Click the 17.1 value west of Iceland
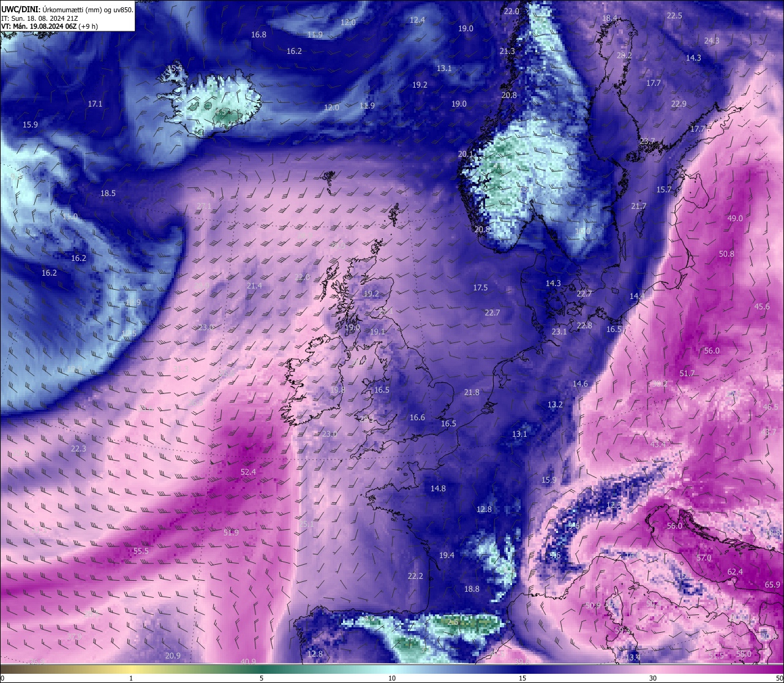The width and height of the screenshot is (784, 683). [95, 104]
